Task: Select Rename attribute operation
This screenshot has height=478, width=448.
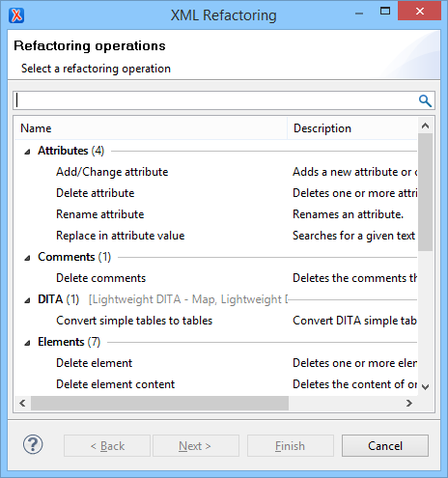Action: [99, 214]
